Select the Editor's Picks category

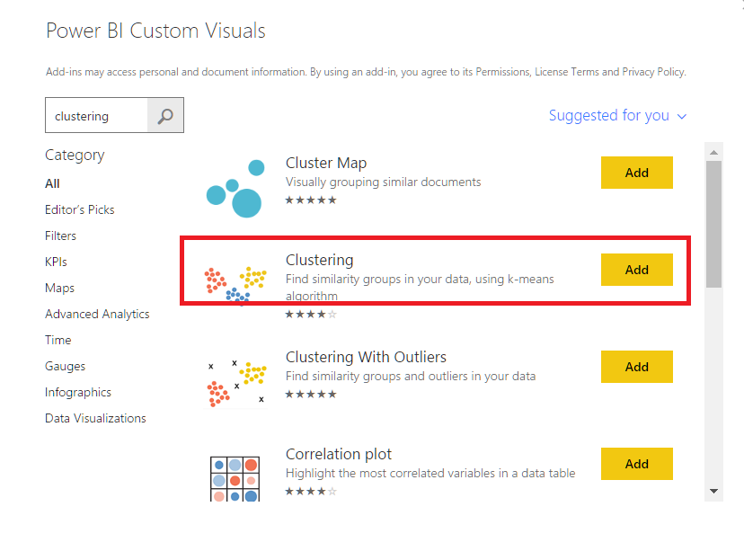[x=80, y=209]
